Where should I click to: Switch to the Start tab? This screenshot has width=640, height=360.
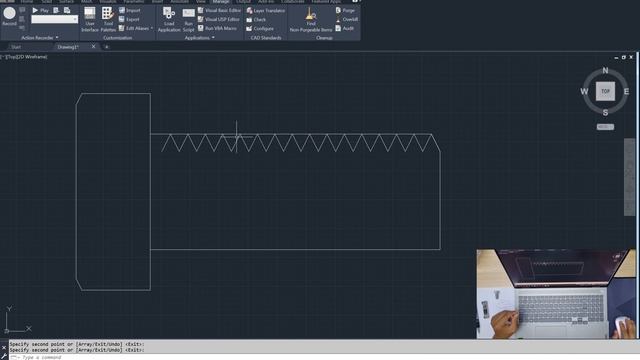[x=16, y=47]
